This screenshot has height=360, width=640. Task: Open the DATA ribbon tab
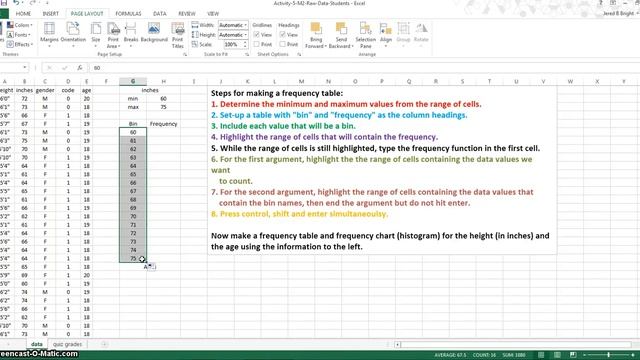tap(160, 13)
